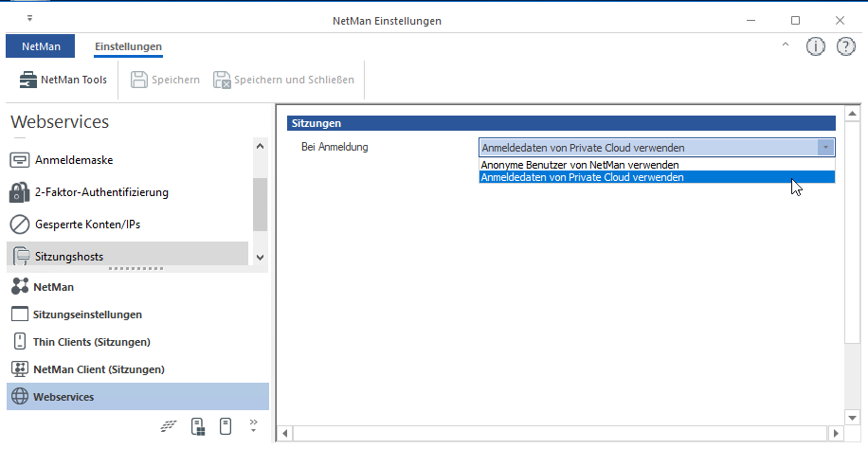Maximize the NetMan Einstellungen window
This screenshot has width=868, height=449.
point(795,21)
